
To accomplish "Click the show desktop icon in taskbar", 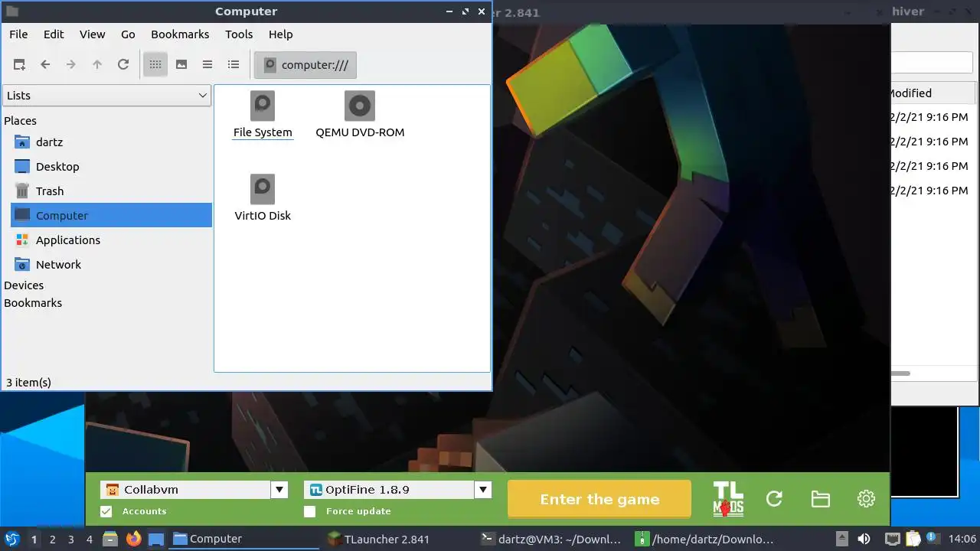I will 156,539.
